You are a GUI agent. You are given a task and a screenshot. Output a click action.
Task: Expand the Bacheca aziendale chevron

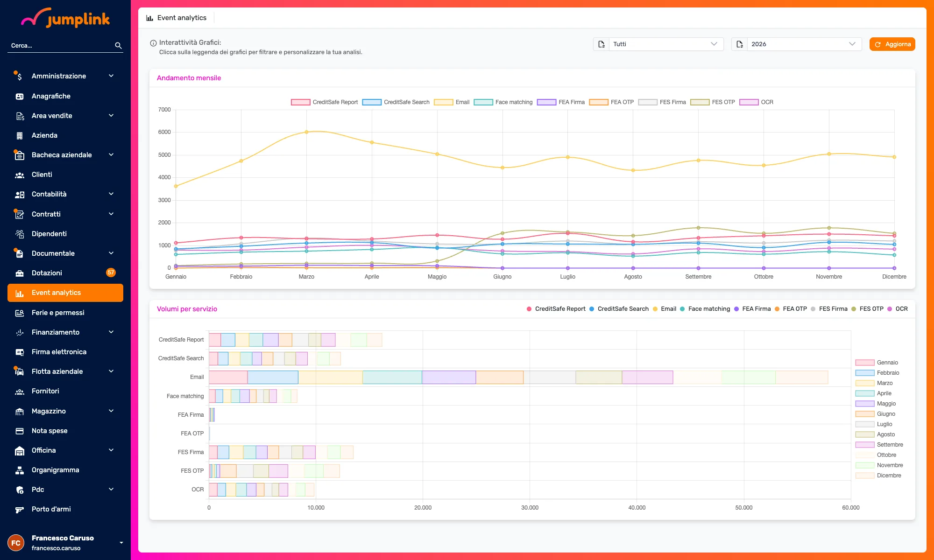tap(111, 155)
